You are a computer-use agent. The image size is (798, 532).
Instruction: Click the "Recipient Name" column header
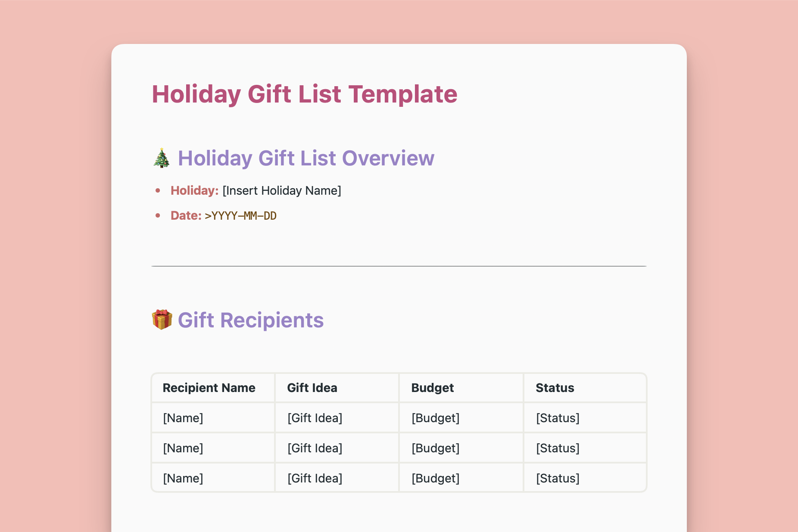pos(209,388)
